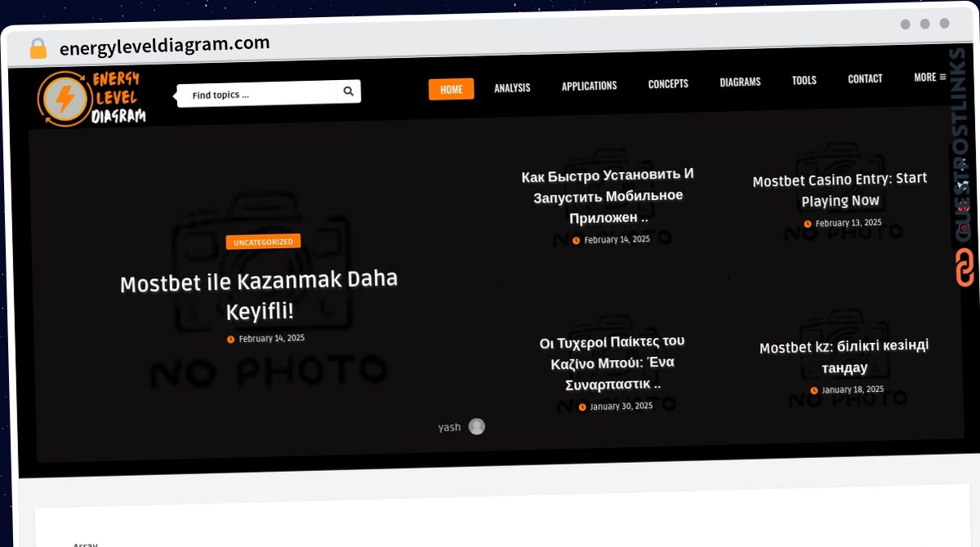Open post Mostbet Casino Entry: Start Playing Now
The width and height of the screenshot is (980, 547).
tap(840, 189)
